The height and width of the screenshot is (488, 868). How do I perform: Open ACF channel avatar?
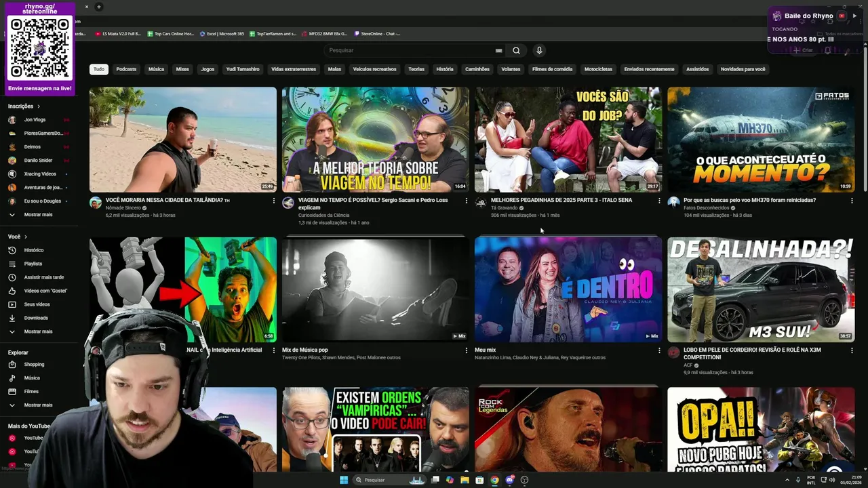(x=673, y=352)
